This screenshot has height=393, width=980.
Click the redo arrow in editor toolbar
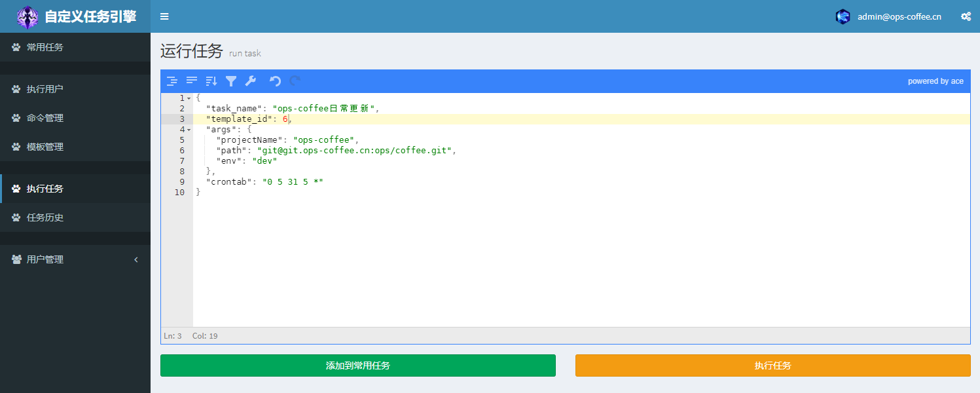point(295,81)
